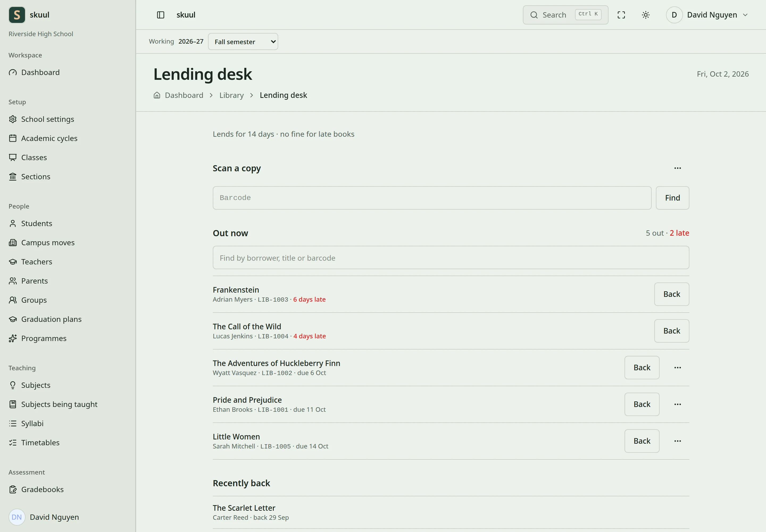Open the Fall semester dropdown
This screenshot has width=766, height=532.
point(243,42)
